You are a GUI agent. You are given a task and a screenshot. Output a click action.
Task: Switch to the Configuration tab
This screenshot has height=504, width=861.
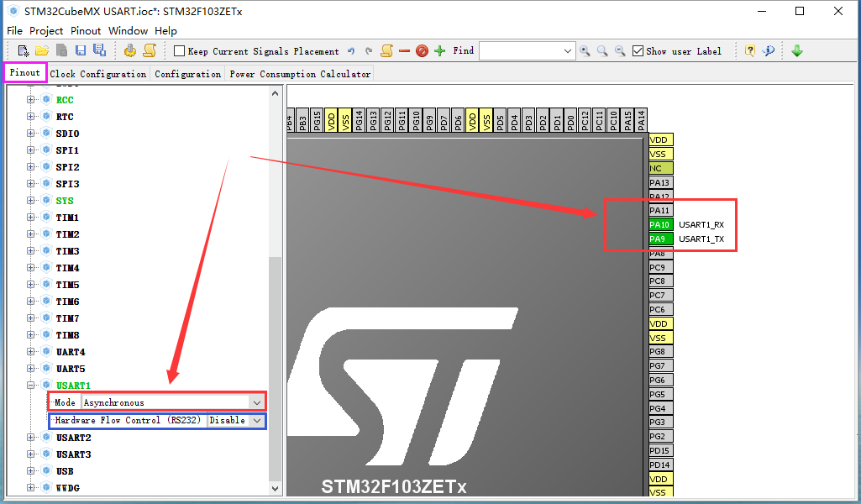[x=188, y=74]
